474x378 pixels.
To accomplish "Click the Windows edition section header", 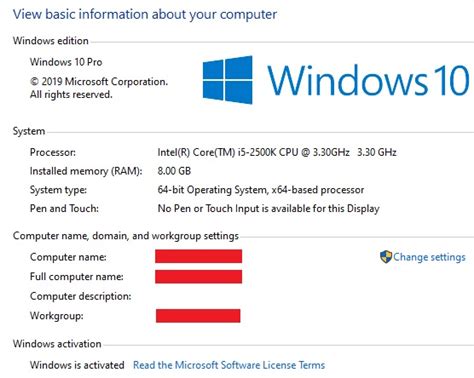I will (x=51, y=41).
